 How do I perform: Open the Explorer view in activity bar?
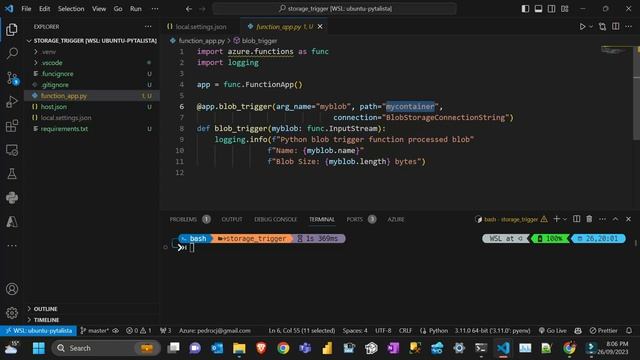[x=12, y=29]
